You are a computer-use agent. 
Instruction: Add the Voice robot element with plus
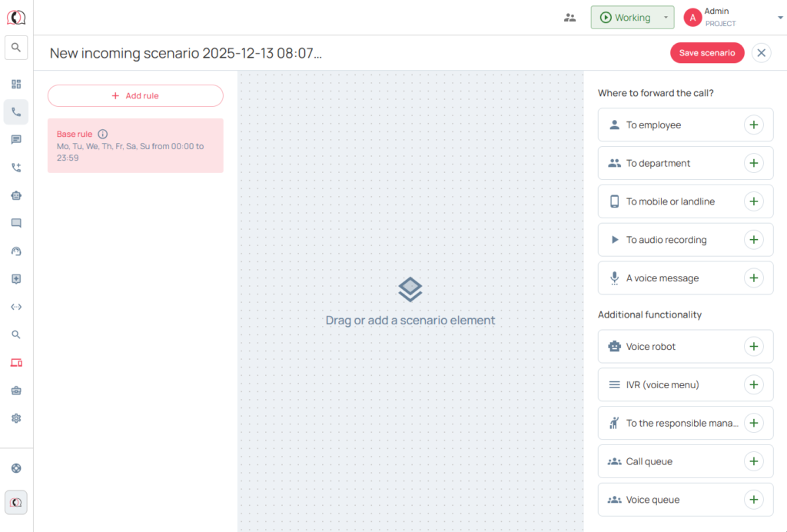(x=753, y=347)
